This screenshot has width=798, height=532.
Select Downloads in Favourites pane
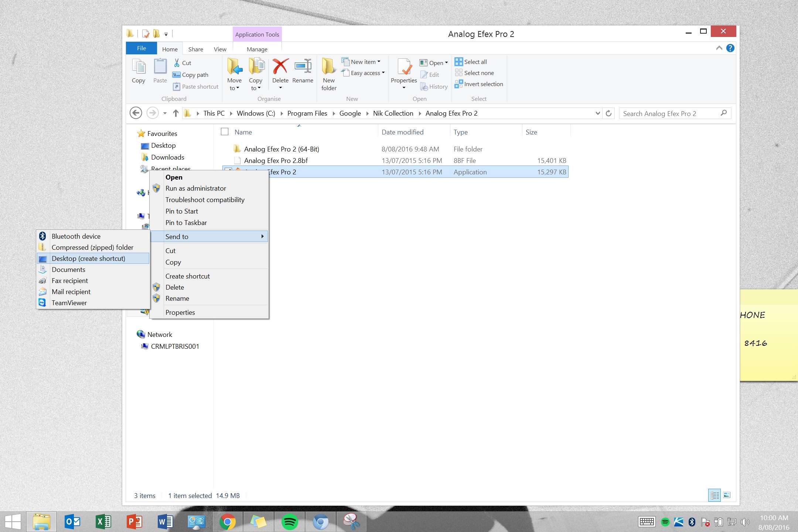coord(167,157)
